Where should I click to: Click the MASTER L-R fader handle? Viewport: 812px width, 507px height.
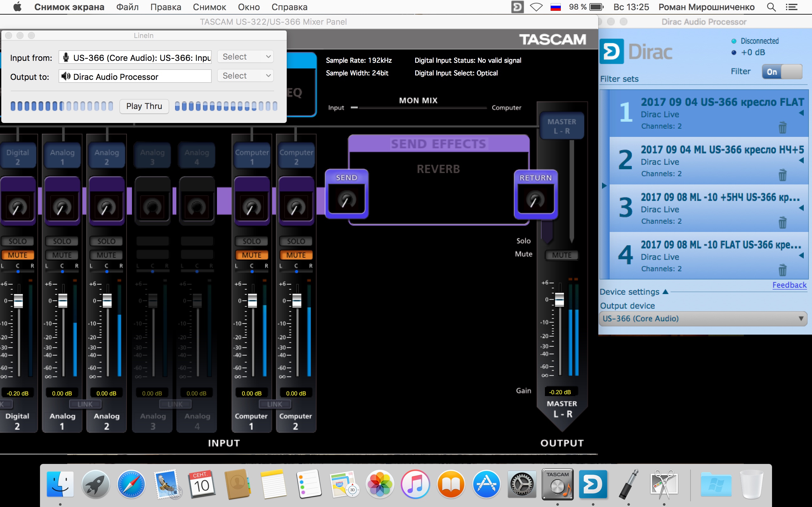[559, 299]
